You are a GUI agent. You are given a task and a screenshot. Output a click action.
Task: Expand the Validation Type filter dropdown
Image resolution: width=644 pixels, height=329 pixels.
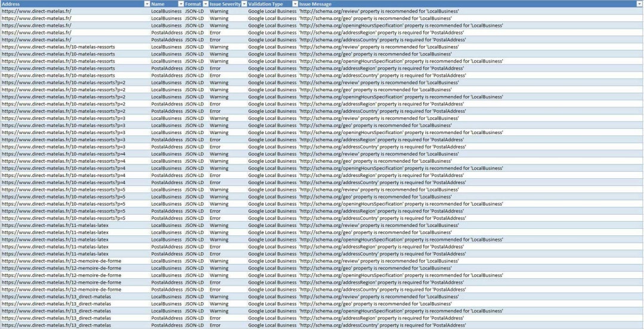click(x=295, y=4)
